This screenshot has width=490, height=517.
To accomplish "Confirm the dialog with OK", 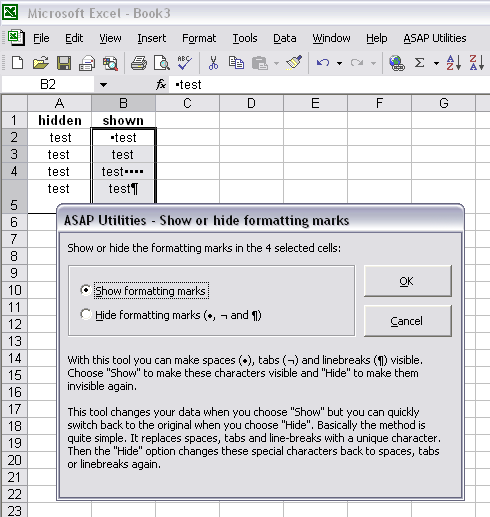I will pos(407,281).
